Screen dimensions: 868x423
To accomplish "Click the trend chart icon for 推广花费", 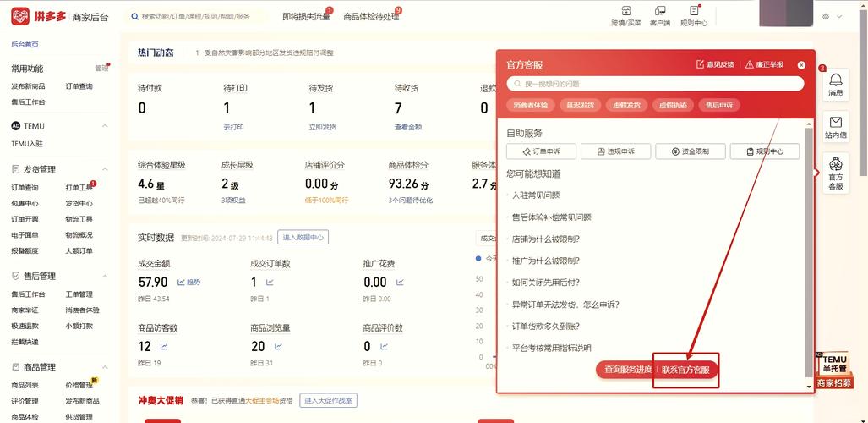I will 401,283.
